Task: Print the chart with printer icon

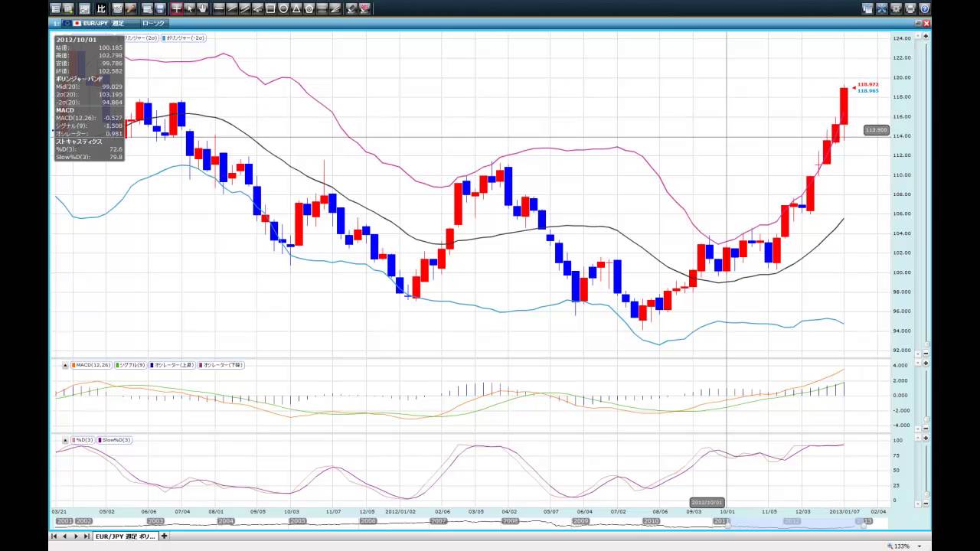Action: click(910, 9)
